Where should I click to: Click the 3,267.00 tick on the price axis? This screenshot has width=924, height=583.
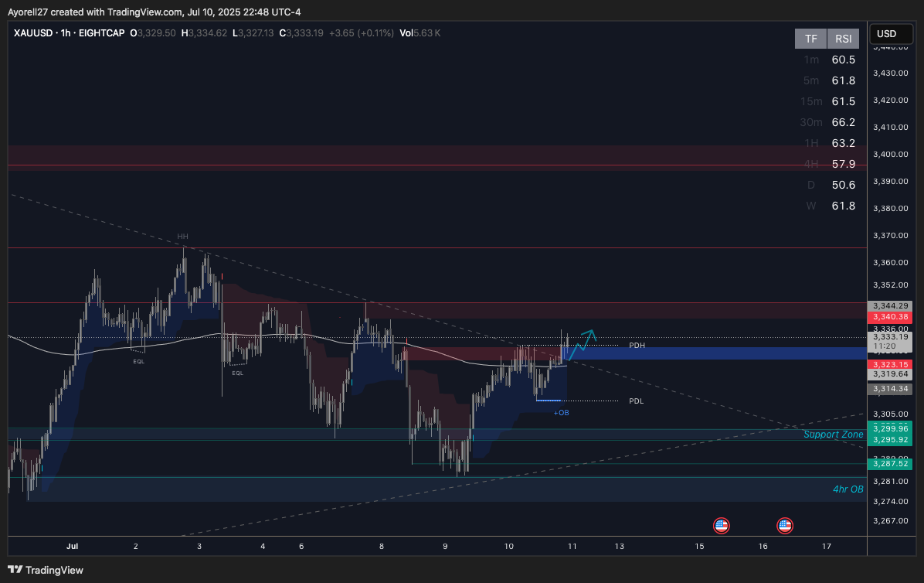pyautogui.click(x=891, y=521)
